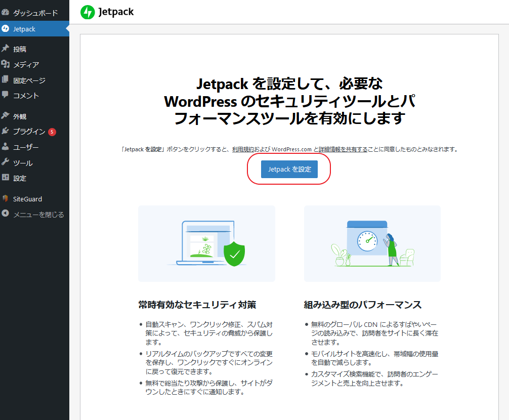Click the plug icon for プラグイン
The image size is (509, 420).
point(6,132)
